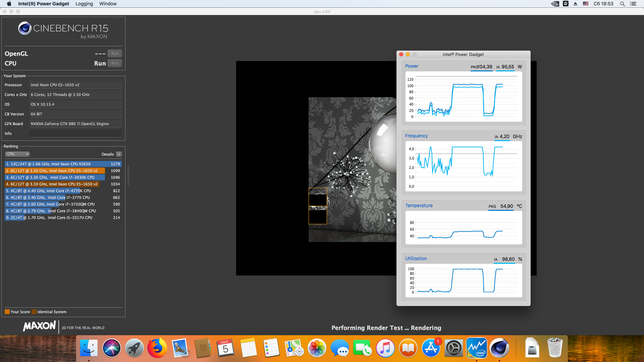Viewport: 644px width, 362px height.
Task: Open App Store with update badge
Action: [x=431, y=349]
